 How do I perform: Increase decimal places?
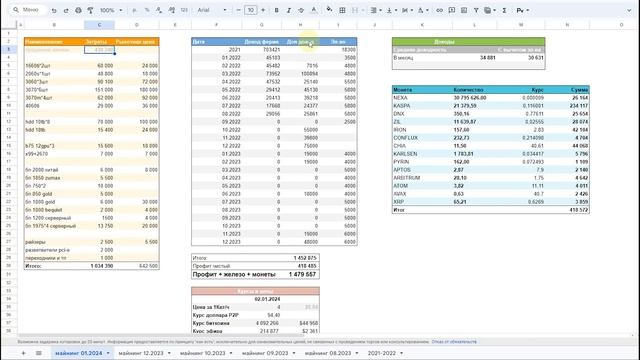(x=171, y=10)
